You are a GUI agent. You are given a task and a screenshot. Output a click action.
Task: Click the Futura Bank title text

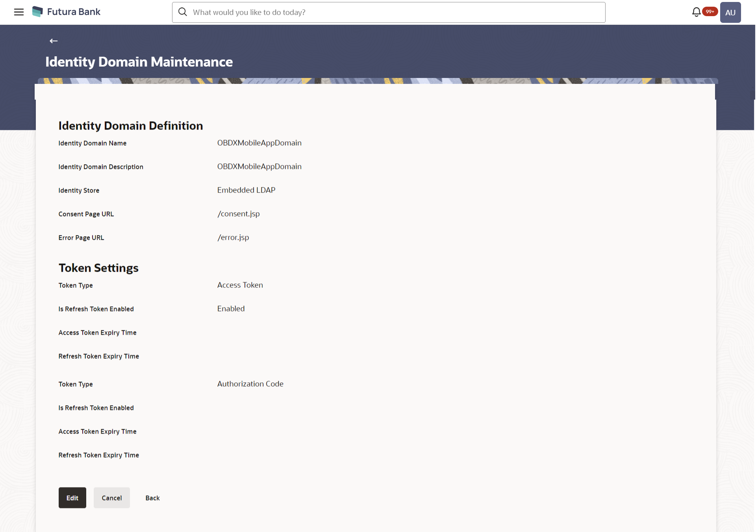(x=74, y=12)
